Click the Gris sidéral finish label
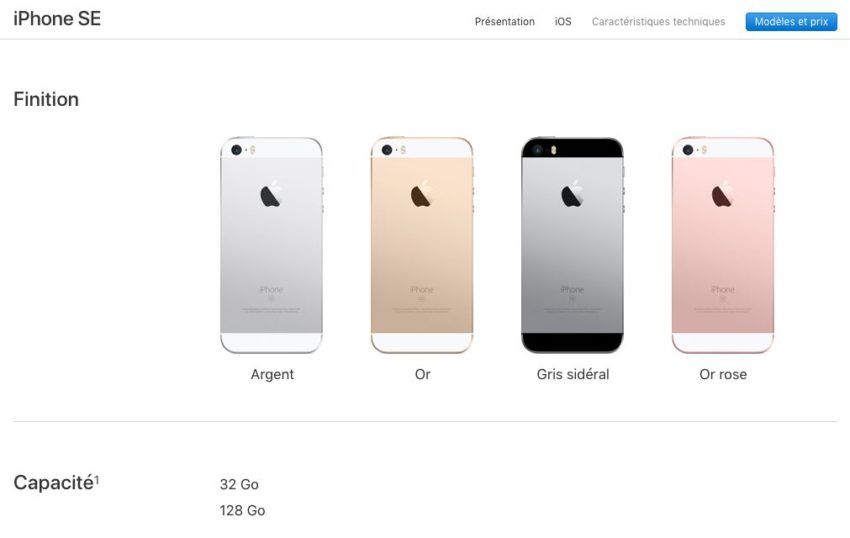Viewport: 850px width, 538px height. point(572,374)
